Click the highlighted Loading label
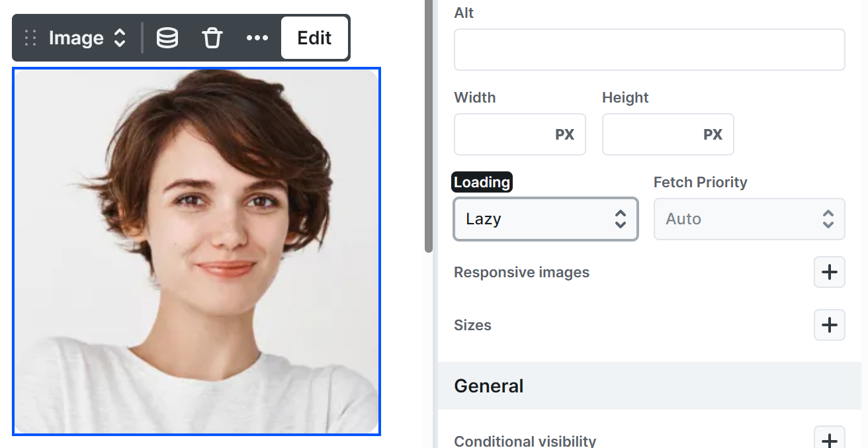Image resolution: width=868 pixels, height=448 pixels. click(x=482, y=183)
